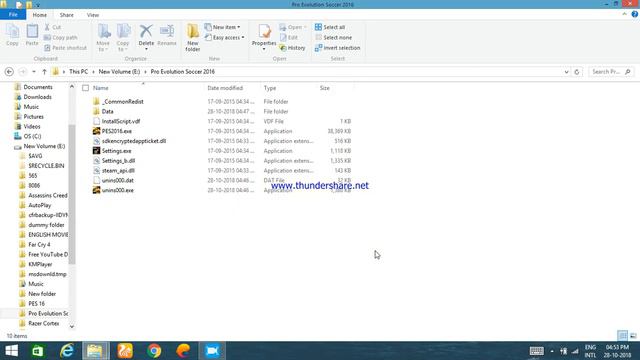Collapse the ribbon with chevron

(x=624, y=14)
